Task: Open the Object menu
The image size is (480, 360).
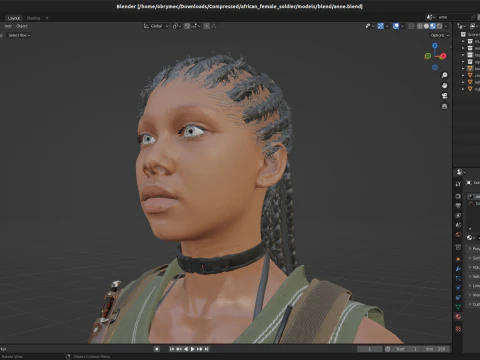Action: (22, 26)
